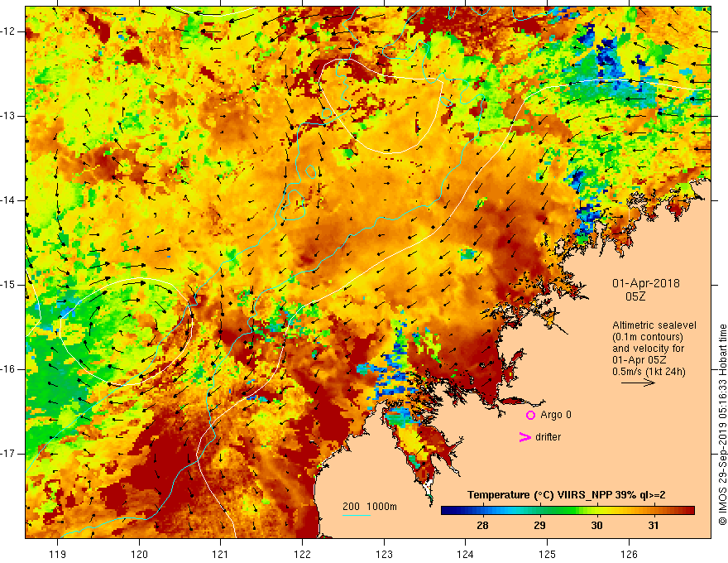Click the 0.5m/s (1kt 24h) velocity label
This screenshot has height=563, width=728.
[649, 372]
